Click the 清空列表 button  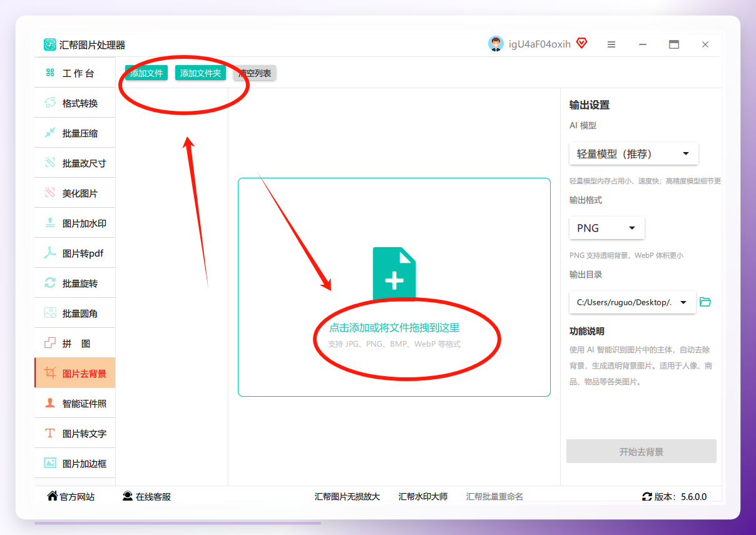click(x=255, y=73)
